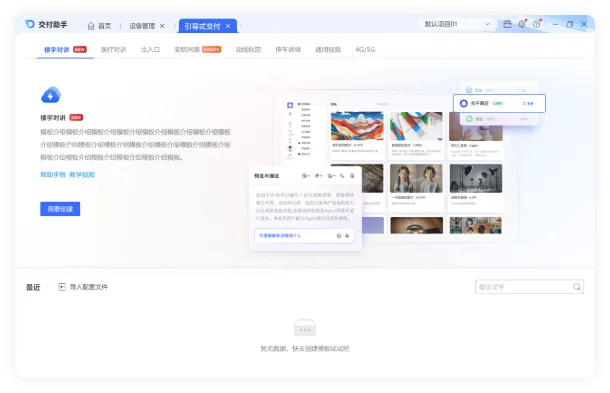Open the 教学视频 link
The width and height of the screenshot is (610, 393).
82,175
